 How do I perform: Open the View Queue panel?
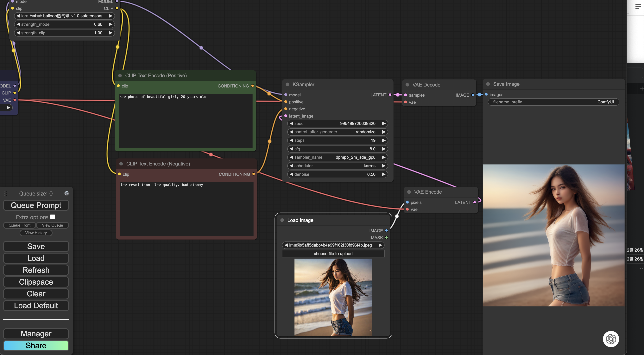pos(53,225)
